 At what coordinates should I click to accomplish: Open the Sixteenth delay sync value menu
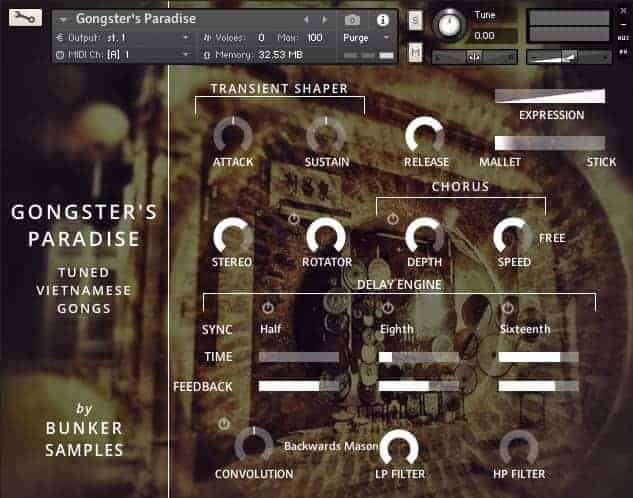525,329
